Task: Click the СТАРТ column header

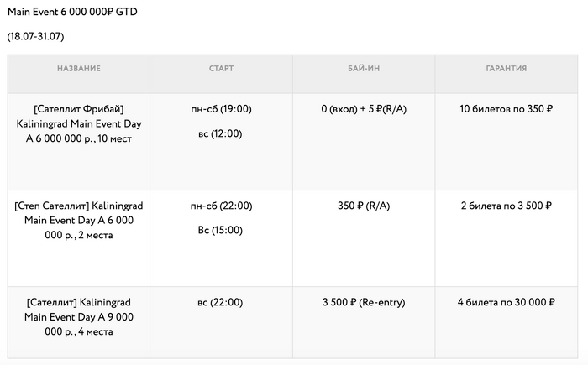Action: click(221, 69)
